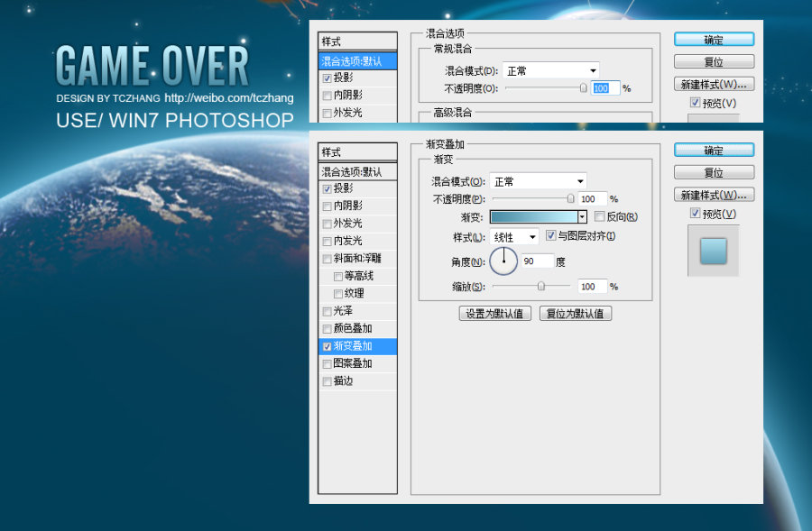Enable the 图案叠加 checkbox

pyautogui.click(x=327, y=364)
